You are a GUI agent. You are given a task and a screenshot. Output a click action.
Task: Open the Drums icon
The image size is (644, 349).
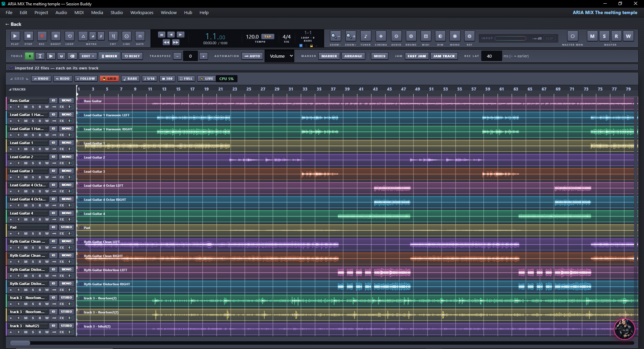tap(411, 36)
